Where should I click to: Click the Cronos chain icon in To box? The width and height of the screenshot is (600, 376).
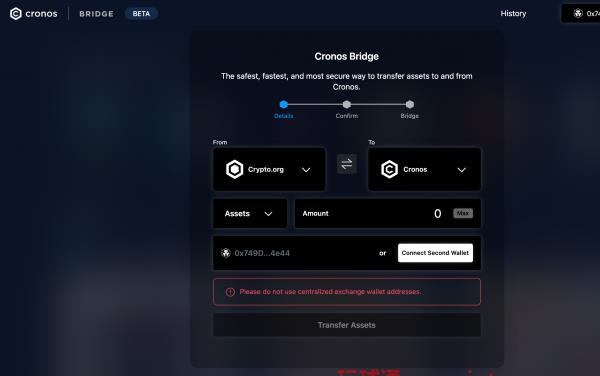(390, 169)
